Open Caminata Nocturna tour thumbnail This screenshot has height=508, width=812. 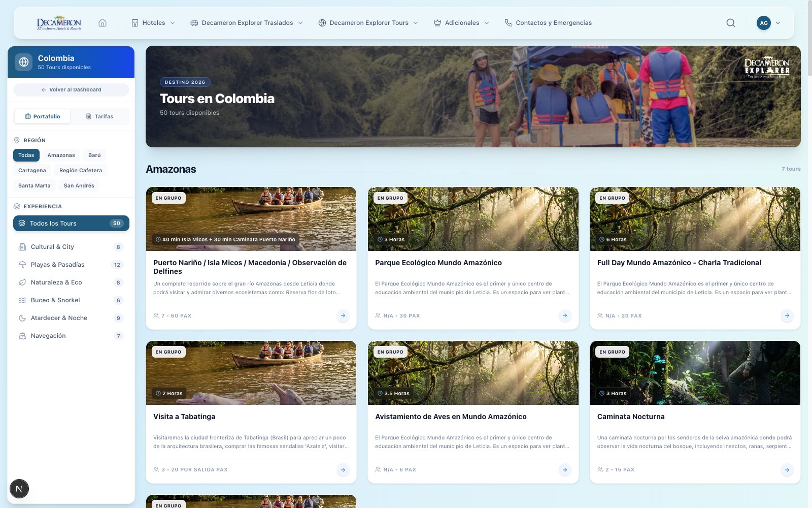[x=695, y=373]
